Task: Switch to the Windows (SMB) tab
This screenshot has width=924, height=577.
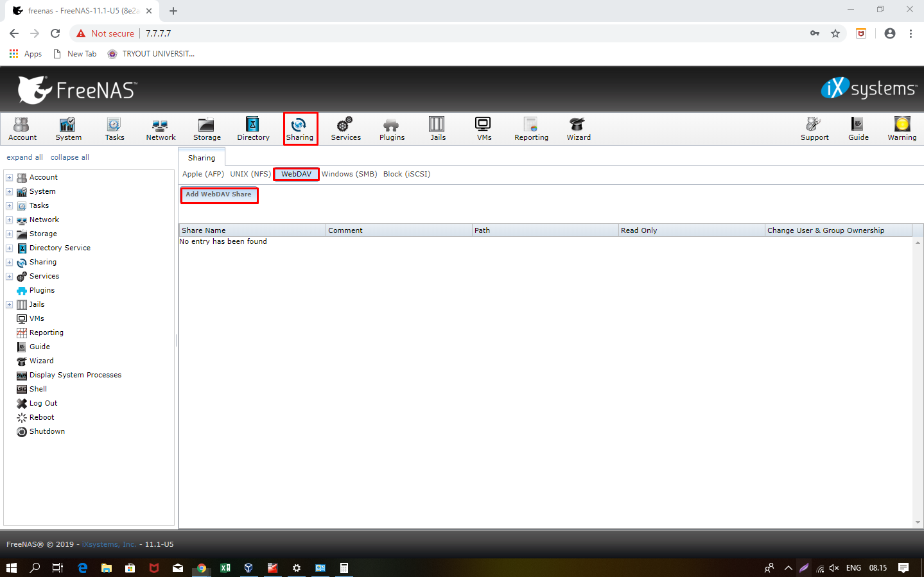Action: click(349, 174)
